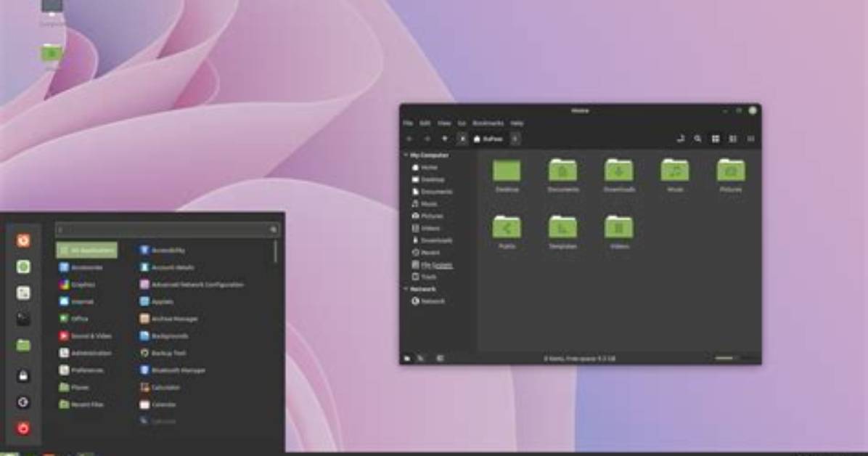
Task: Open the Firefox favorite in menu sidebar
Action: pos(23,240)
